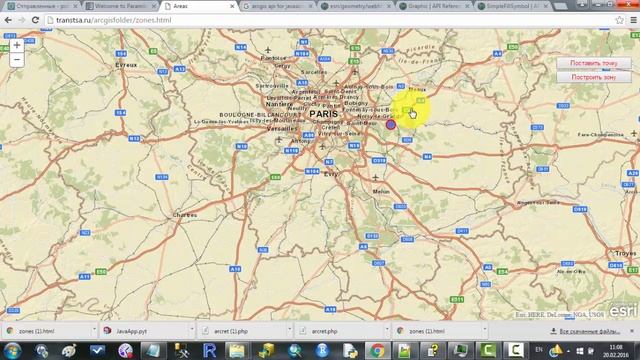Screen dimensions: 640x360
Task: Click the 'Поставить точку' button
Action: click(x=594, y=63)
